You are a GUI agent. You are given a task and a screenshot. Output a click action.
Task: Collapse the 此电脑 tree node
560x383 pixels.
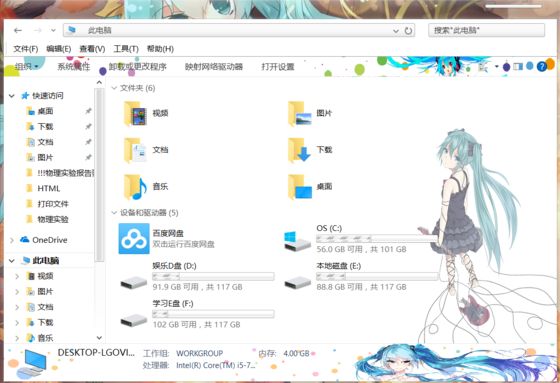[12, 260]
